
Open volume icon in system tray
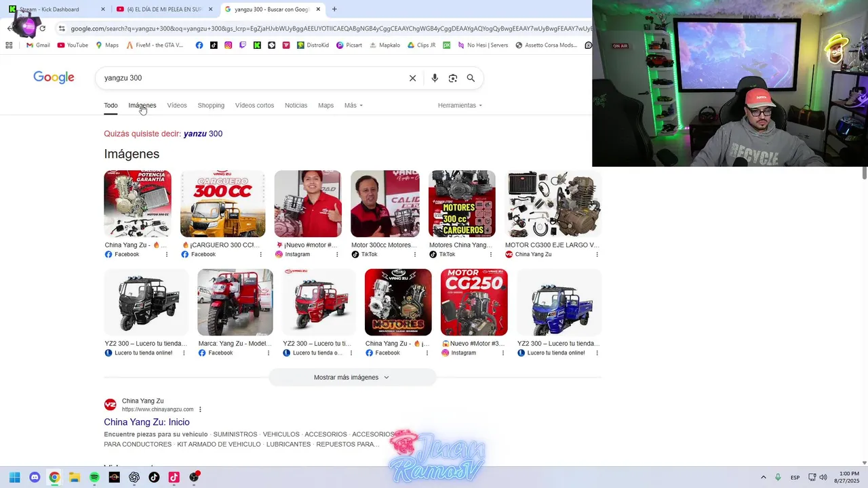coord(823,477)
